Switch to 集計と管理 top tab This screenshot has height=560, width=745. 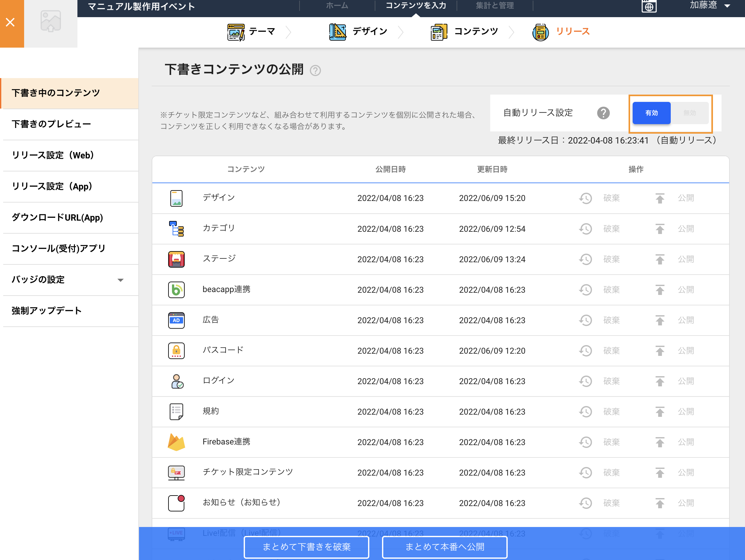[x=494, y=5]
